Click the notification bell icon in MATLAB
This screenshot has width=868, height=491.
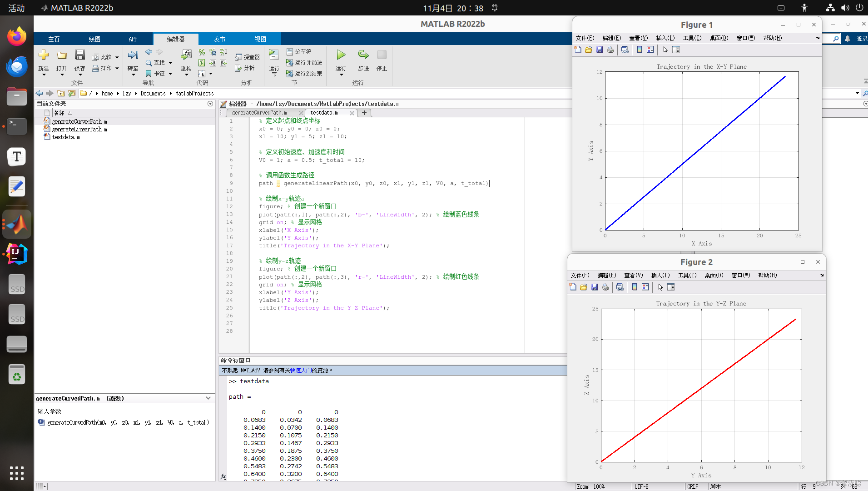[848, 39]
